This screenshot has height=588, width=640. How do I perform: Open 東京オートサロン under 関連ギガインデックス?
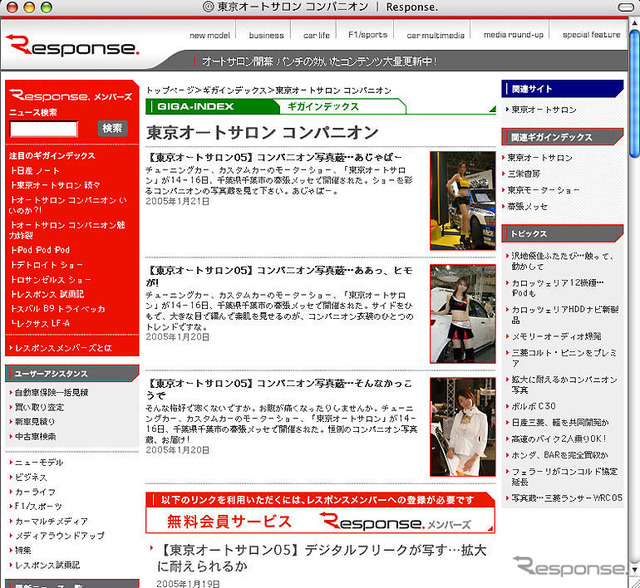pyautogui.click(x=539, y=158)
